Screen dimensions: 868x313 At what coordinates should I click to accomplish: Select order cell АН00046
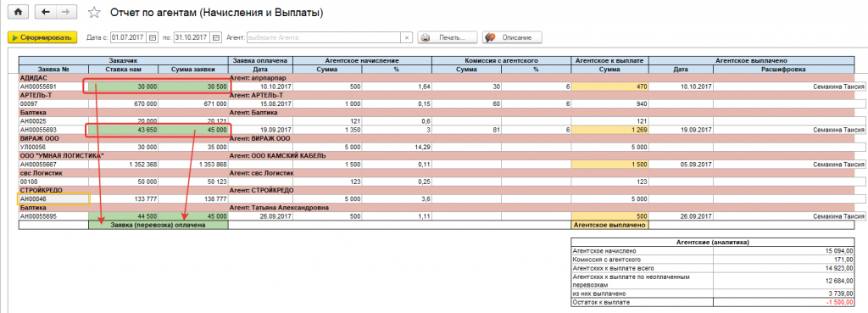tap(53, 198)
